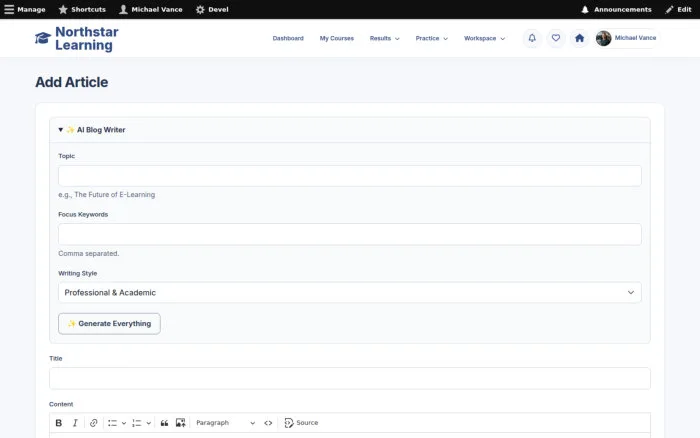The image size is (700, 438).
Task: Open bulleted list style arrow
Action: pos(124,423)
